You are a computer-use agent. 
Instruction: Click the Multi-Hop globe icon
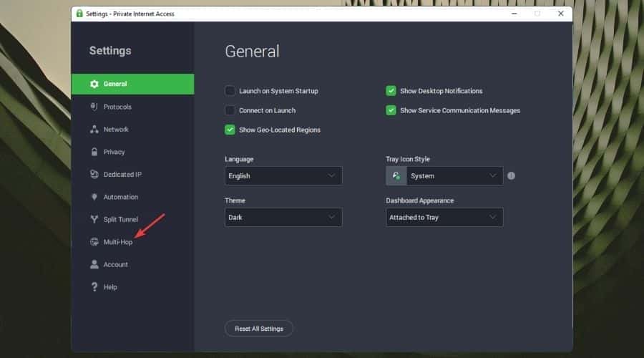pos(94,242)
